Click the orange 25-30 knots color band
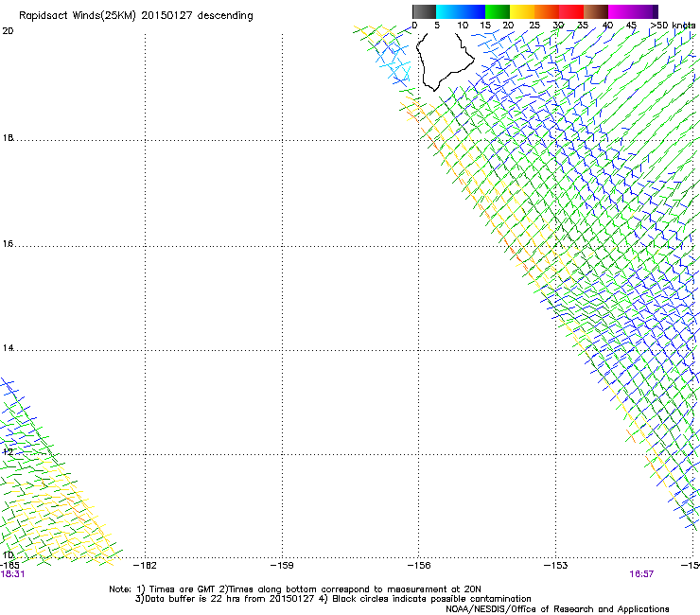Viewport: 700px width, 615px height. 547,11
